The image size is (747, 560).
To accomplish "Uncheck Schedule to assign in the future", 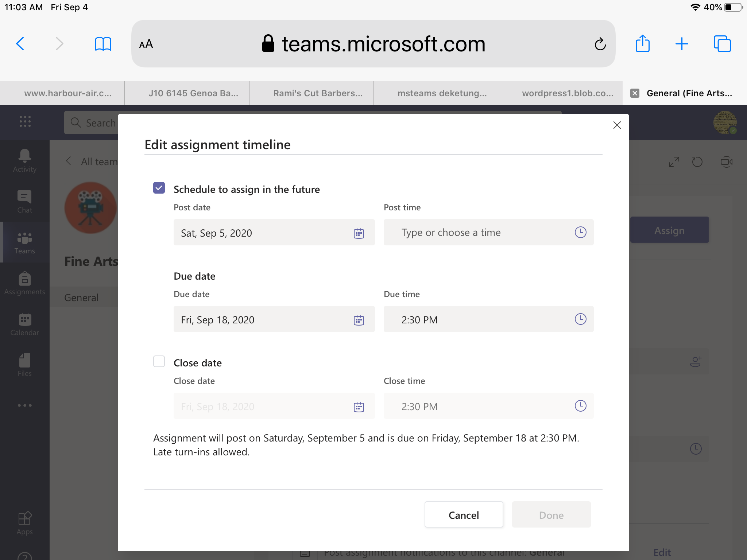I will coord(159,188).
